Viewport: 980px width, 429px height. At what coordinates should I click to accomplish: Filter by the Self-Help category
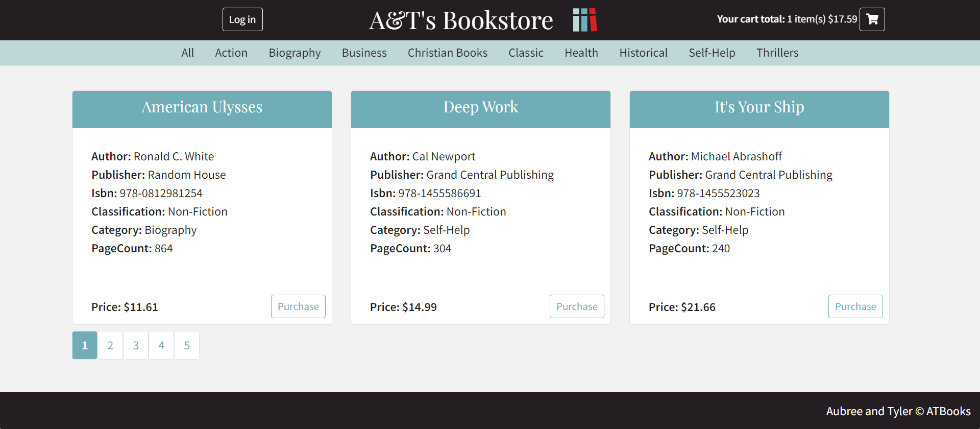[x=712, y=53]
